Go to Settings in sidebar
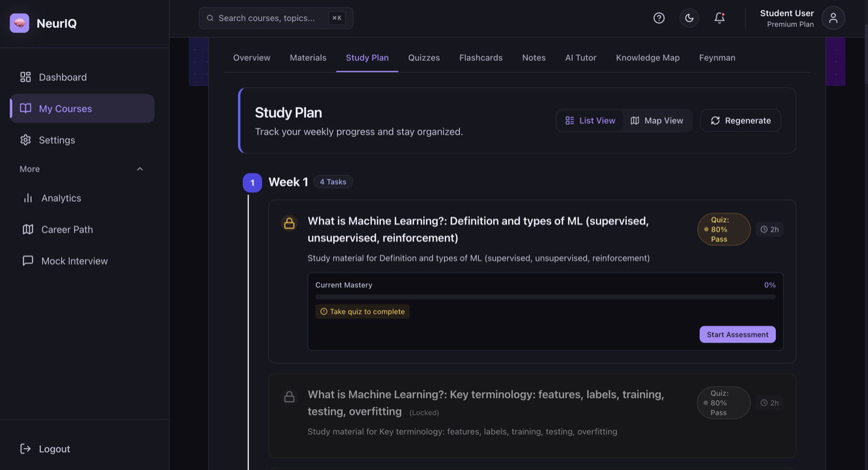This screenshot has width=868, height=470. click(82, 140)
